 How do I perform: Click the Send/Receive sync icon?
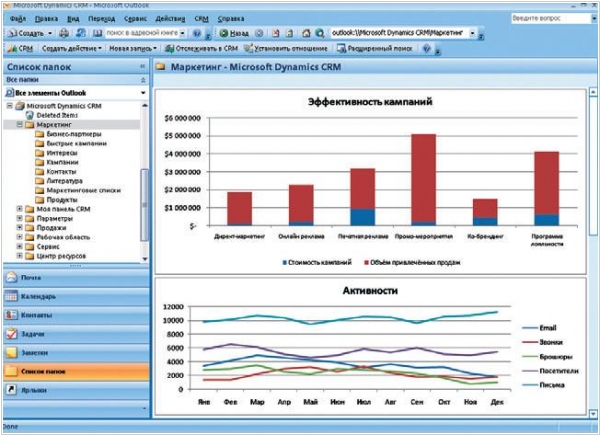pos(80,33)
